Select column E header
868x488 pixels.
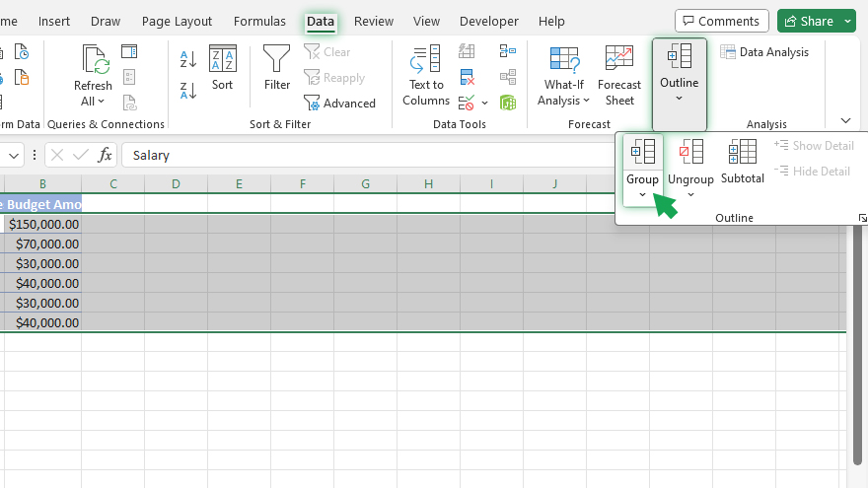[239, 183]
